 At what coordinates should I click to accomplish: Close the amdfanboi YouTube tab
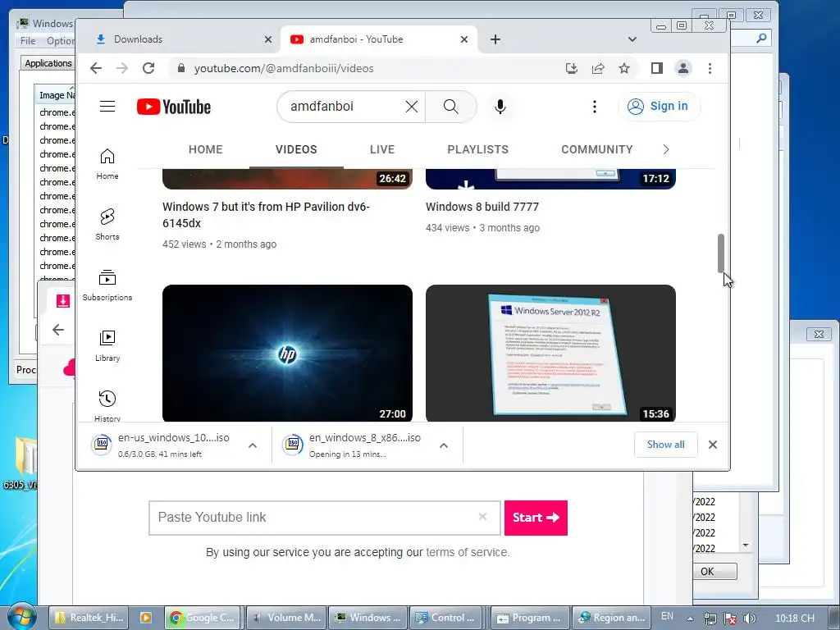click(x=464, y=39)
